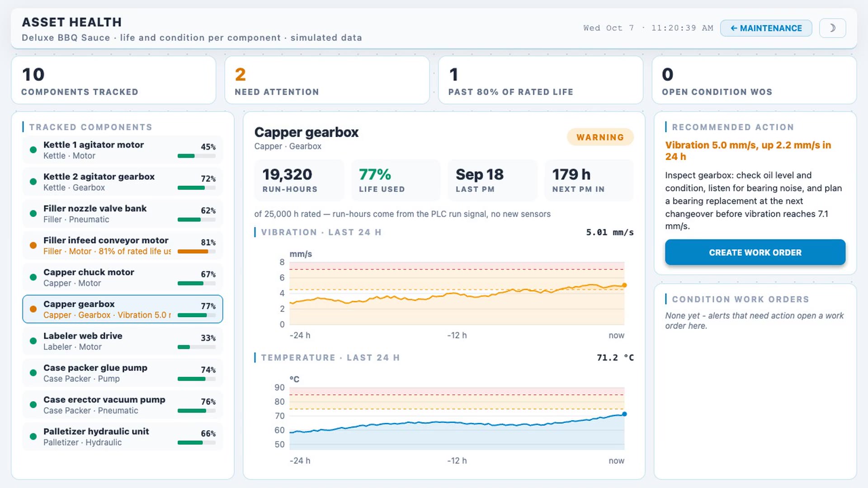Select Case packer glue pump row
Viewport: 868px width, 488px height.
click(123, 373)
